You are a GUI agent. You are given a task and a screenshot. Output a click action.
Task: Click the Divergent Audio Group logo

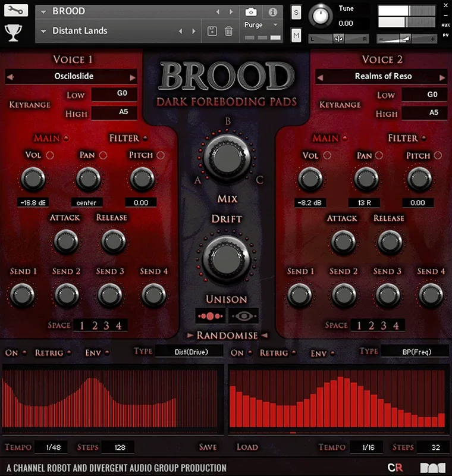click(433, 468)
